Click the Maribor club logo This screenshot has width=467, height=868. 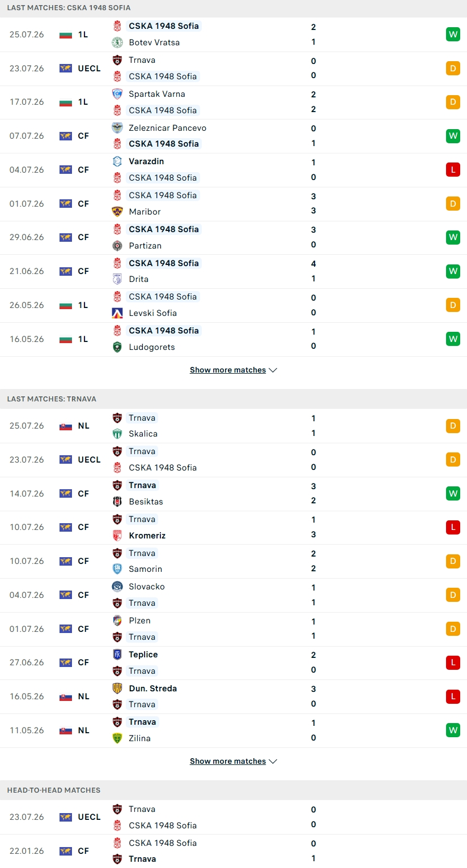click(x=117, y=212)
